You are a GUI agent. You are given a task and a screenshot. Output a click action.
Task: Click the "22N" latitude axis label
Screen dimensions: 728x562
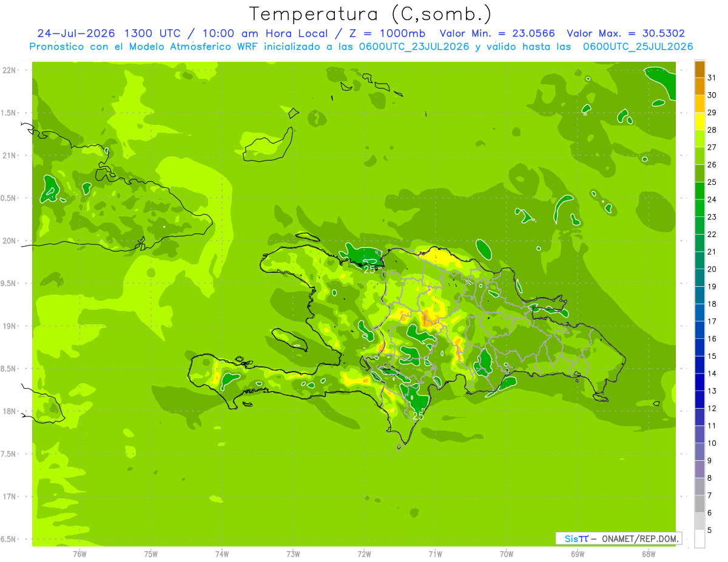coord(8,70)
